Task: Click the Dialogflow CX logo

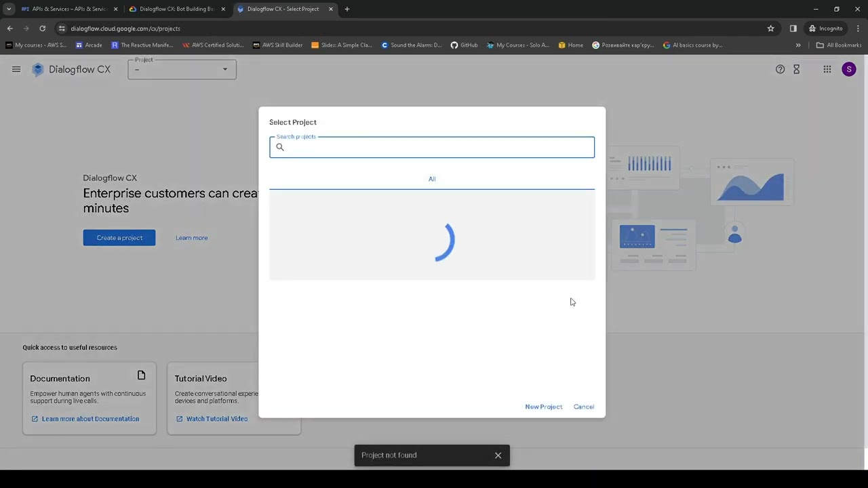Action: pos(71,69)
